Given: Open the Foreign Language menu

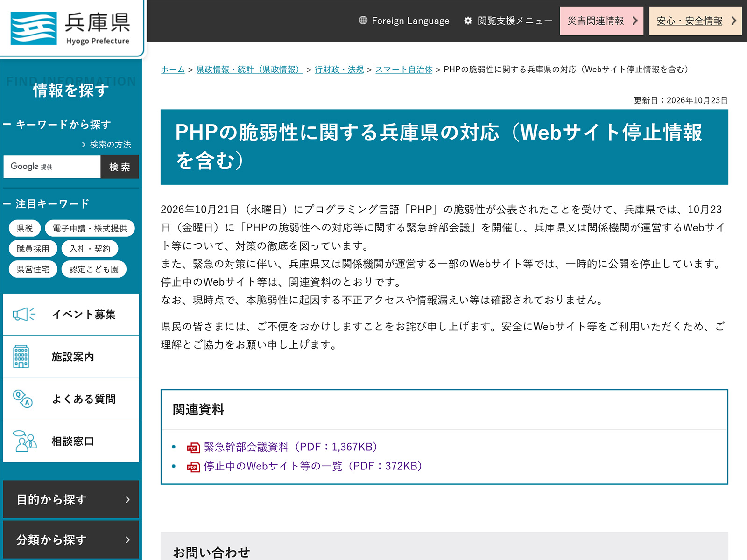Looking at the screenshot, I should click(404, 21).
